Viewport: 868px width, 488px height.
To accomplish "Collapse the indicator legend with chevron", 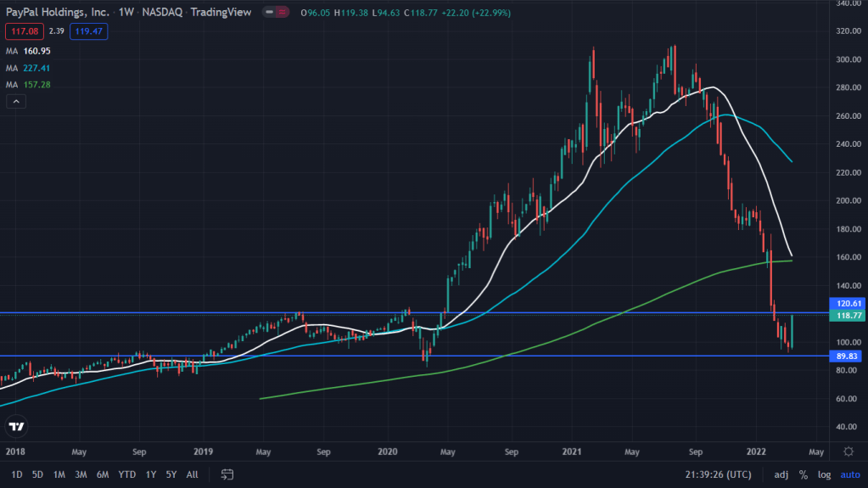I will coord(15,102).
